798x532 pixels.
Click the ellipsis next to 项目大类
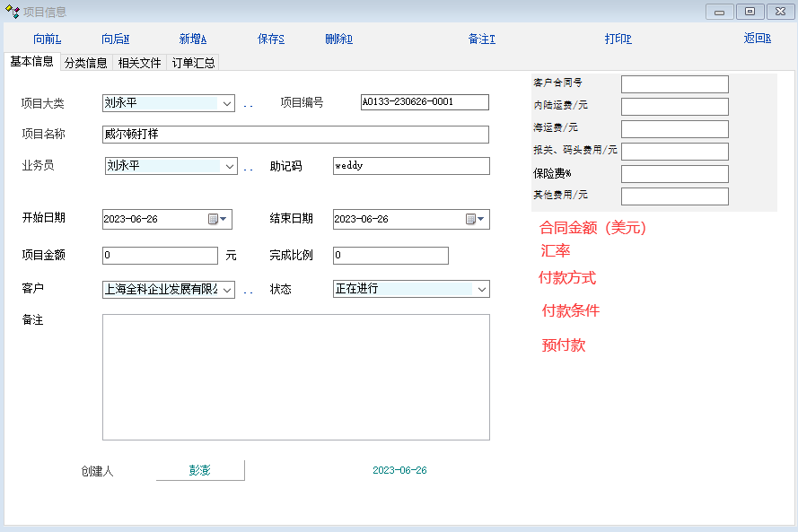[248, 105]
